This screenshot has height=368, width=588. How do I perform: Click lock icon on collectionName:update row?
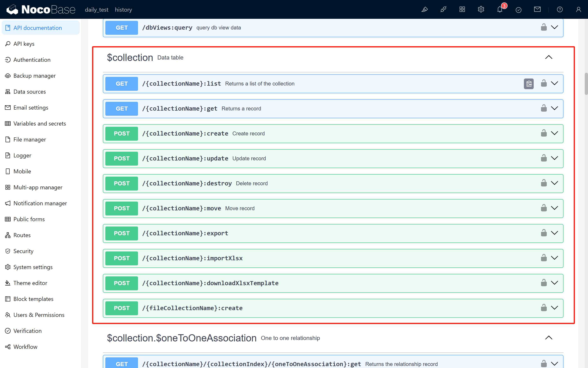coord(544,158)
